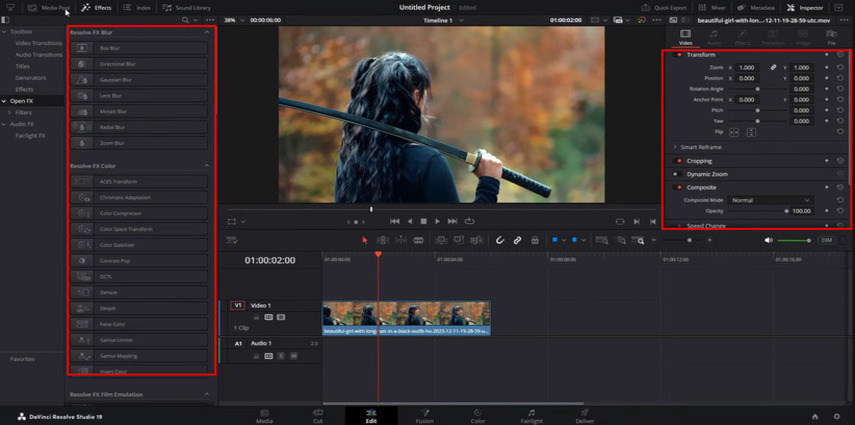This screenshot has width=855, height=425.
Task: Open the Deliver page
Action: pyautogui.click(x=585, y=416)
